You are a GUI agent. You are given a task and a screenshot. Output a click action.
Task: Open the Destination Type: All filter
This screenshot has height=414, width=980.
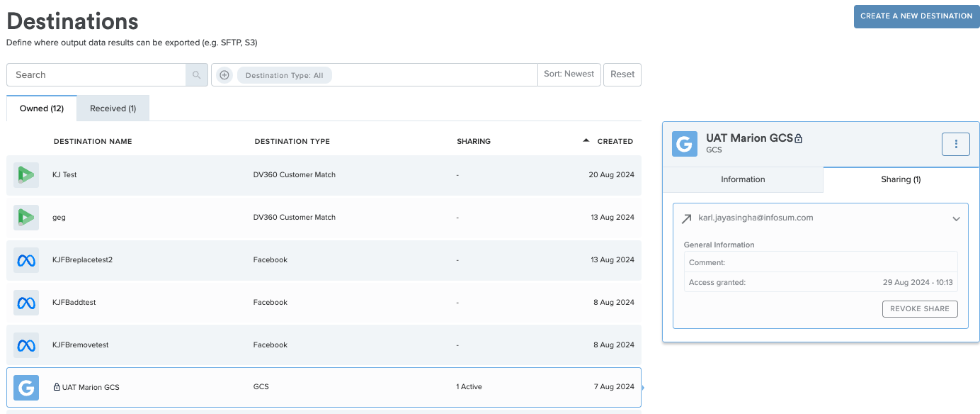point(284,75)
